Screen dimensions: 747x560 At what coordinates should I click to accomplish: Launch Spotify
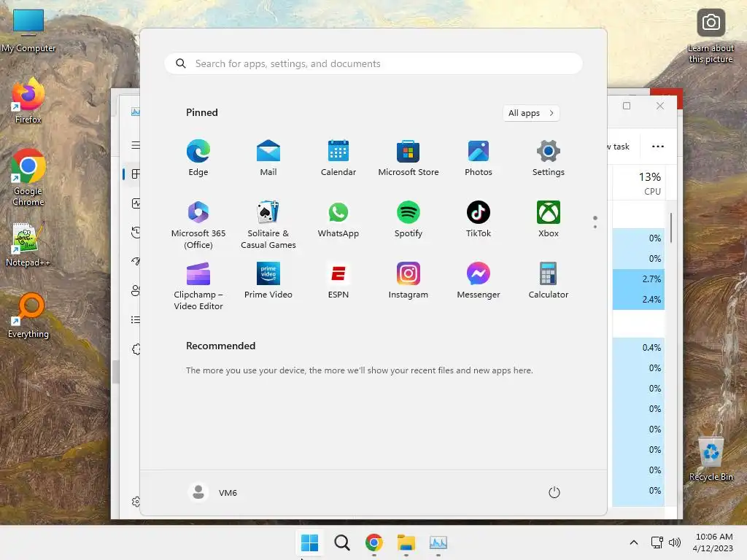(409, 219)
